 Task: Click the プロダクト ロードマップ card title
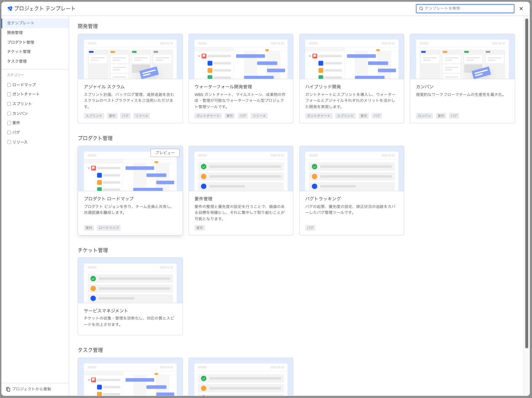point(109,199)
